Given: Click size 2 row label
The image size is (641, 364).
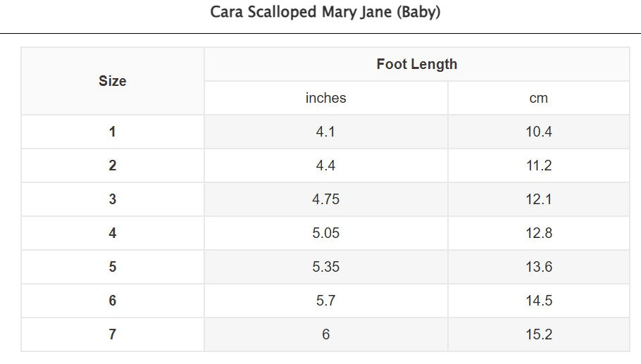Looking at the screenshot, I should [113, 165].
